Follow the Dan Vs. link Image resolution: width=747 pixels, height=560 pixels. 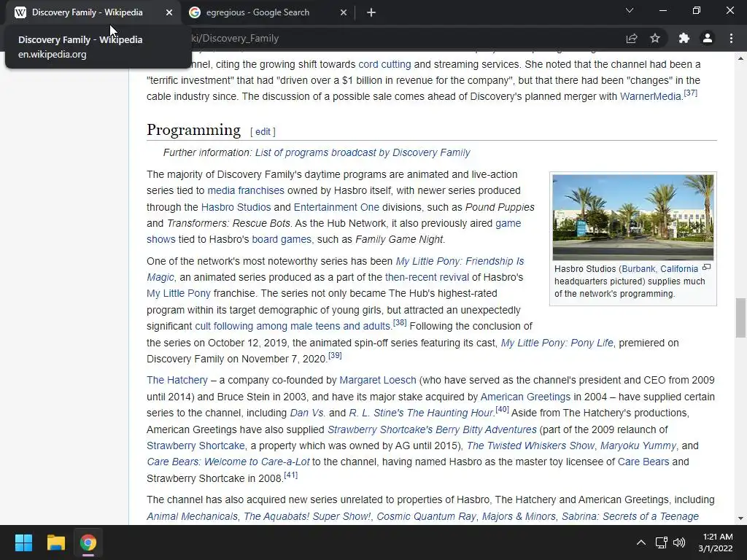[308, 413]
